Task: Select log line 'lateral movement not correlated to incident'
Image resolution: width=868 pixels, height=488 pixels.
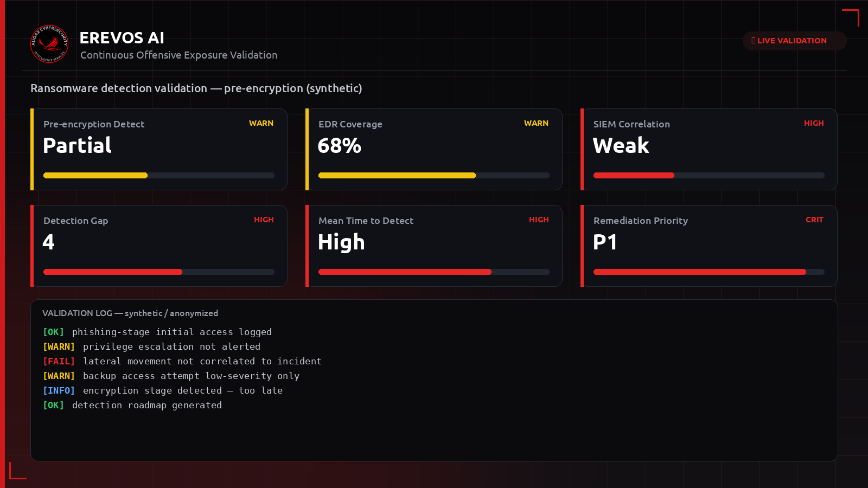Action: [202, 361]
